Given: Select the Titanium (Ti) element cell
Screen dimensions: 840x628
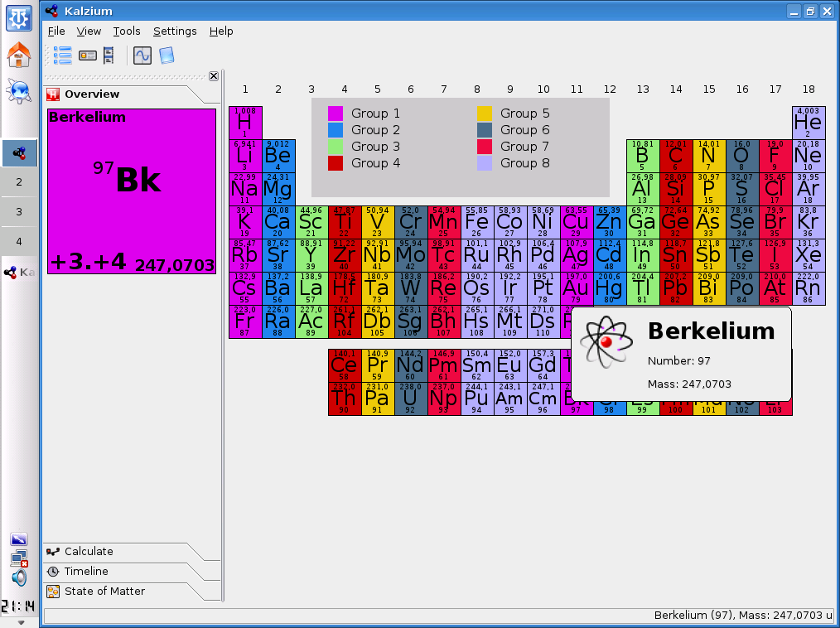Looking at the screenshot, I should tap(345, 222).
